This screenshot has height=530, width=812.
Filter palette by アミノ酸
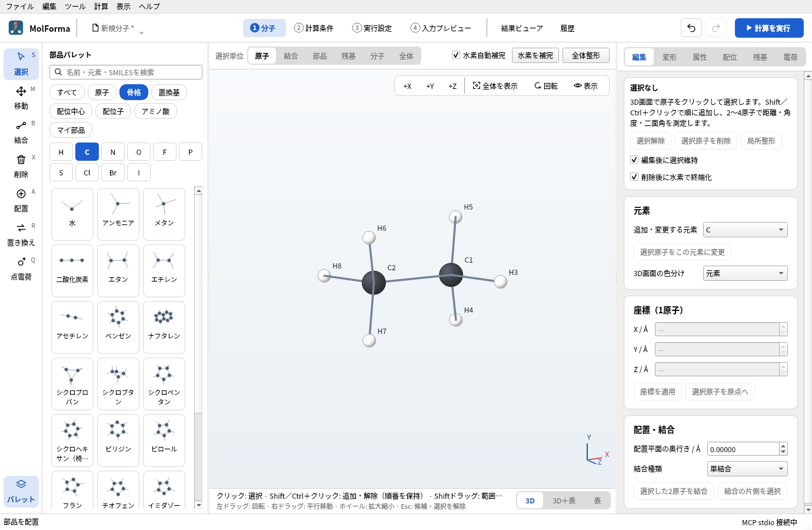click(x=155, y=111)
